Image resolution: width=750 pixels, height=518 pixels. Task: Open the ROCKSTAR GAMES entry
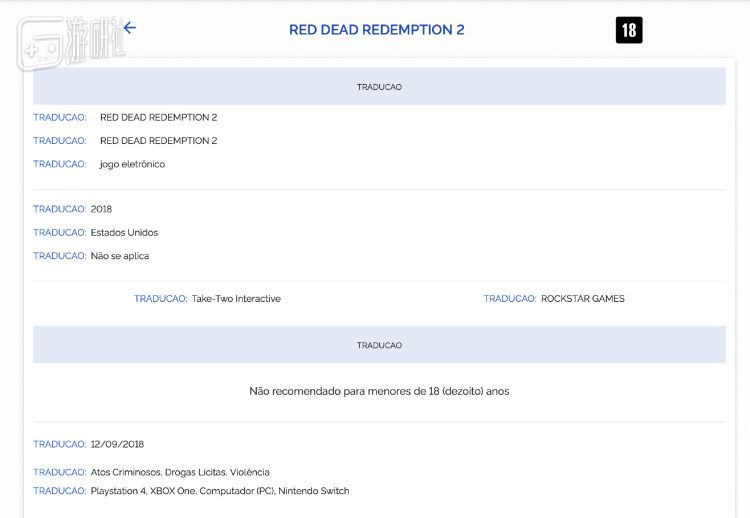(x=582, y=299)
